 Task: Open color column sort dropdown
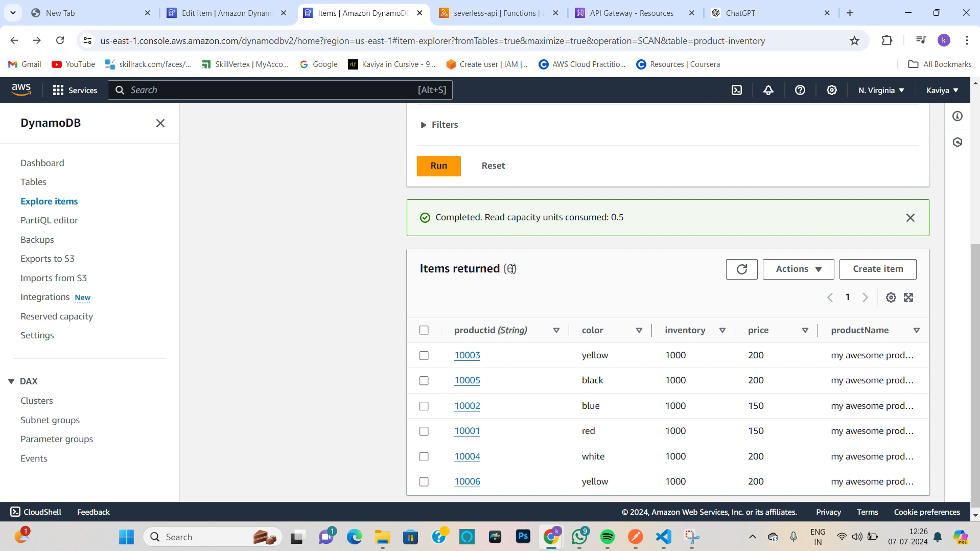pos(639,331)
